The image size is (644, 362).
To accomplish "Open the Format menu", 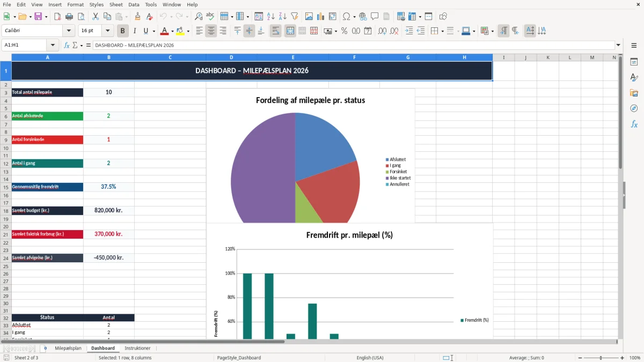I will click(75, 4).
